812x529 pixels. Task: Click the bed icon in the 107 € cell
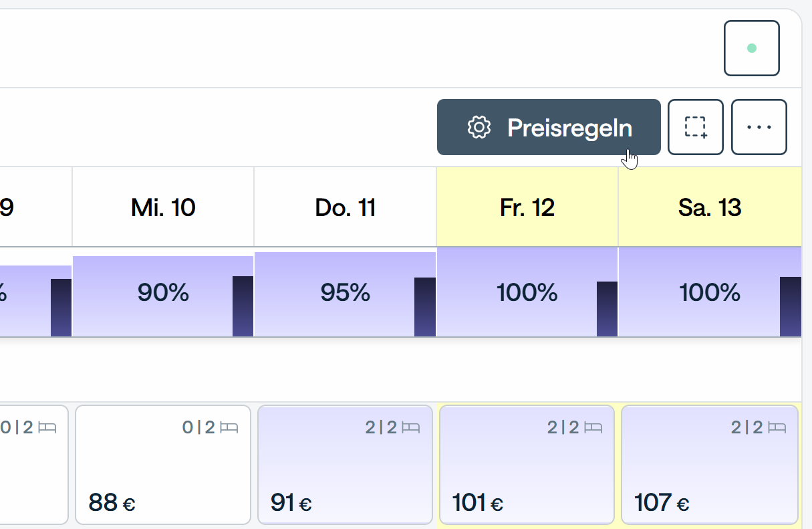tap(777, 427)
